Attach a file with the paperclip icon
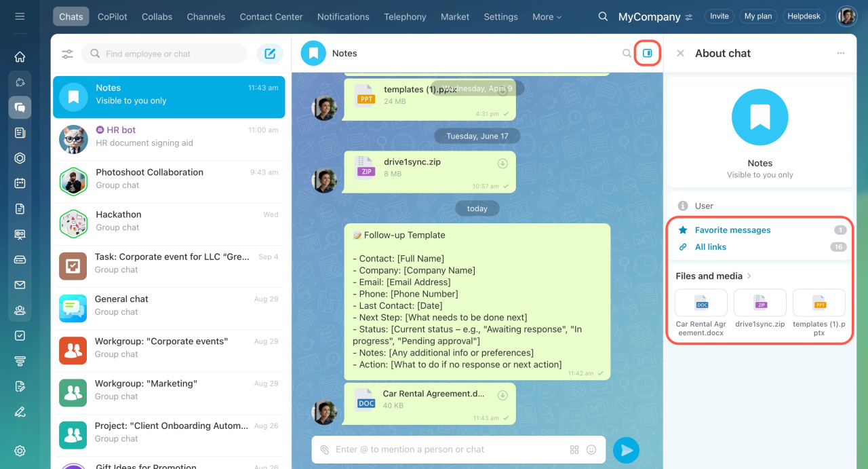Screen dimensions: 868x469 [325, 449]
